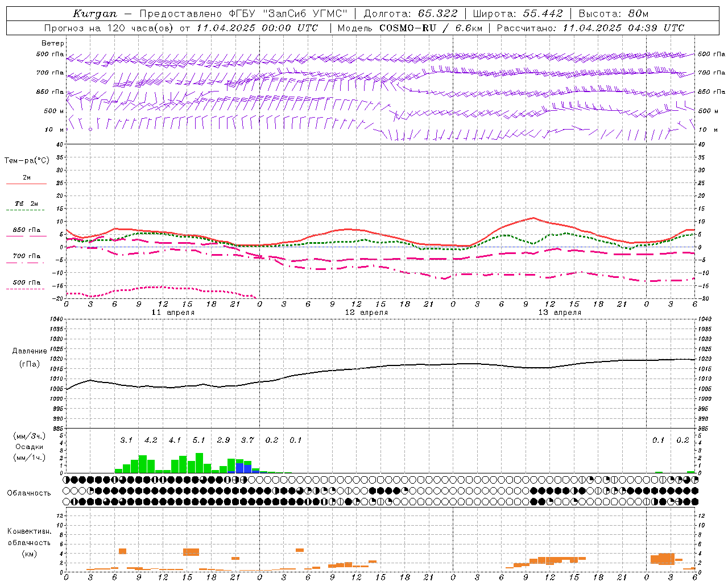Click the "Давление" pressure panel label
Image resolution: width=728 pixels, height=582 pixels.
[30, 351]
